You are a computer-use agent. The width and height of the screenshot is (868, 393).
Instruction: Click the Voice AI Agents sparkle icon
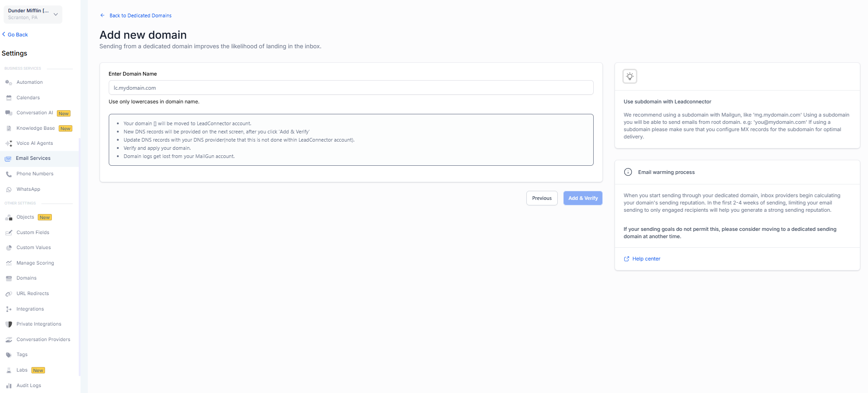tap(9, 143)
